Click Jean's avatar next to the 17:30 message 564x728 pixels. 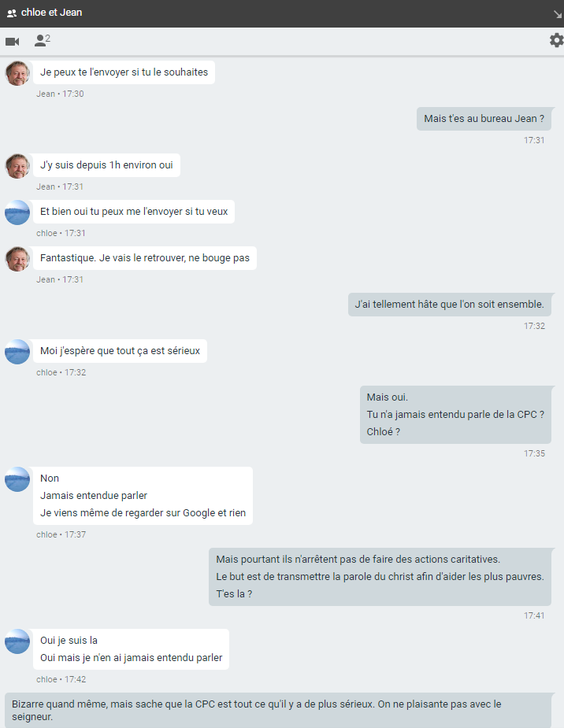point(17,73)
